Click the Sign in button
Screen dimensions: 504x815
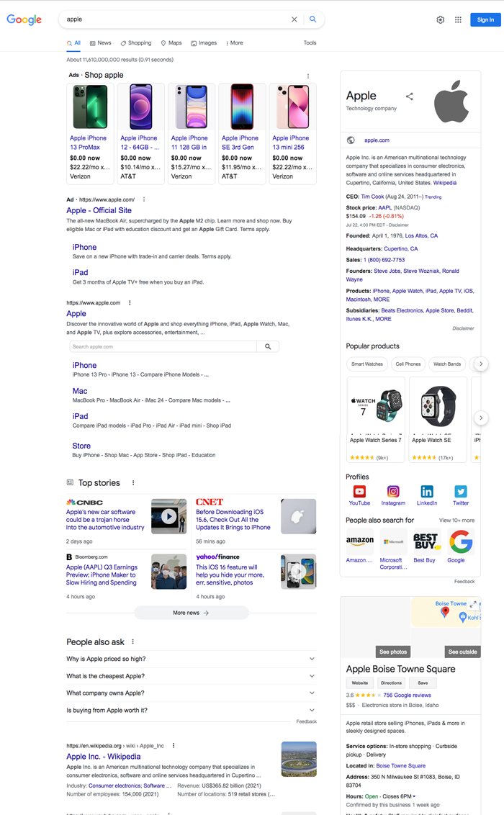click(x=485, y=19)
